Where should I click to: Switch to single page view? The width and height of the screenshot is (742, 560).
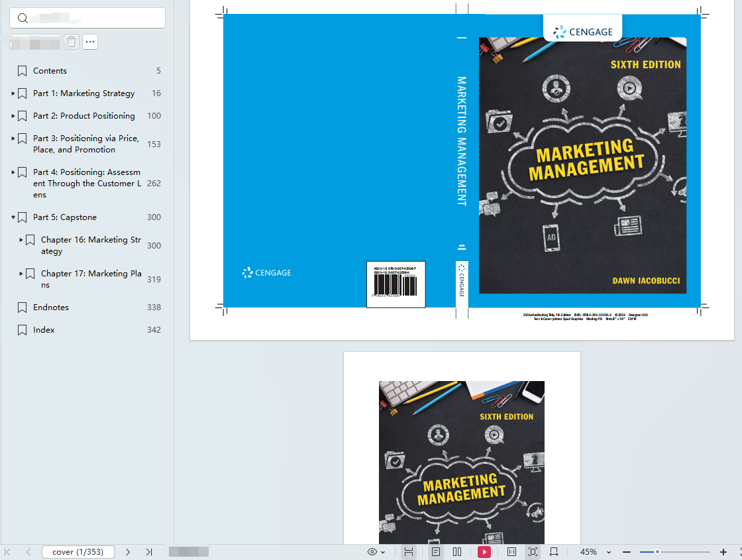click(x=436, y=552)
